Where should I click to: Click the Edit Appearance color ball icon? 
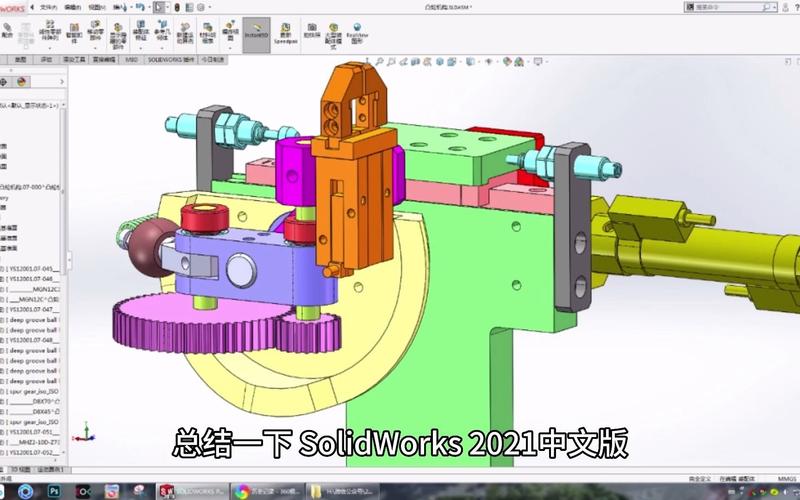[507, 62]
